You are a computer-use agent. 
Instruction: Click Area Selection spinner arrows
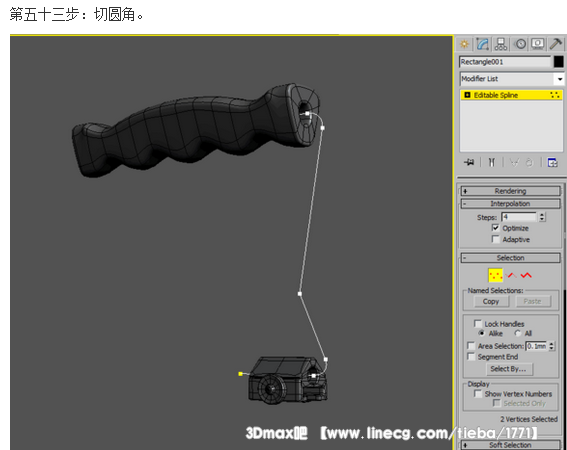tap(551, 346)
